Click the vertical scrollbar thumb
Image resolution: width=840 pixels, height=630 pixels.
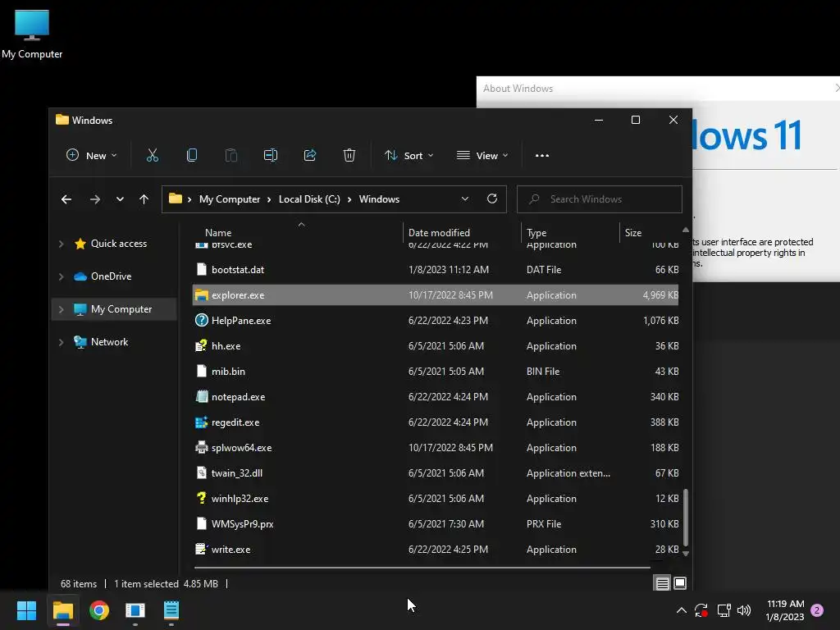(x=686, y=517)
